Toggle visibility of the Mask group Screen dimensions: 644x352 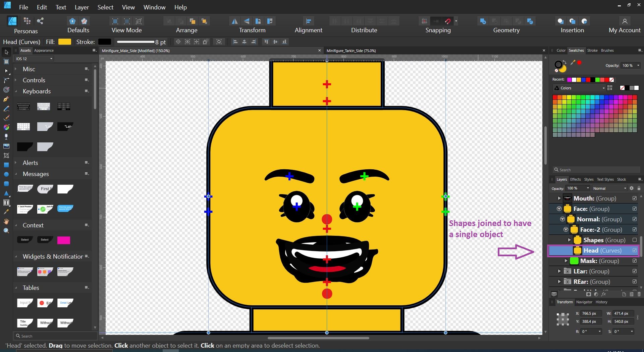pyautogui.click(x=635, y=261)
